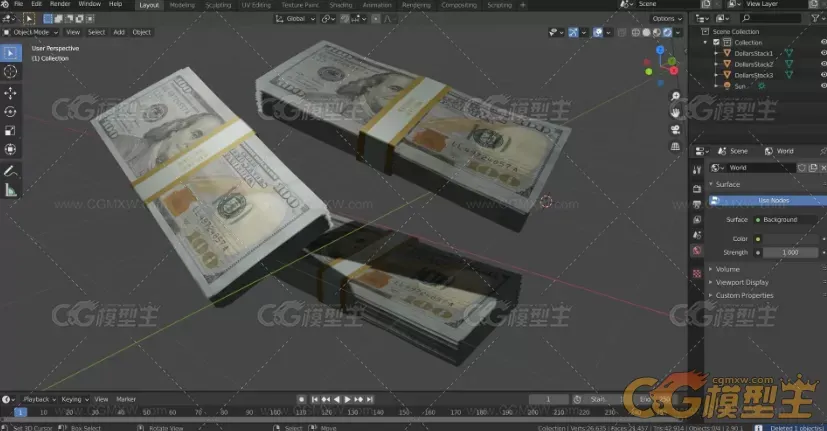
Task: Toggle Collection exclude checkbox in outliner
Action: (x=716, y=43)
